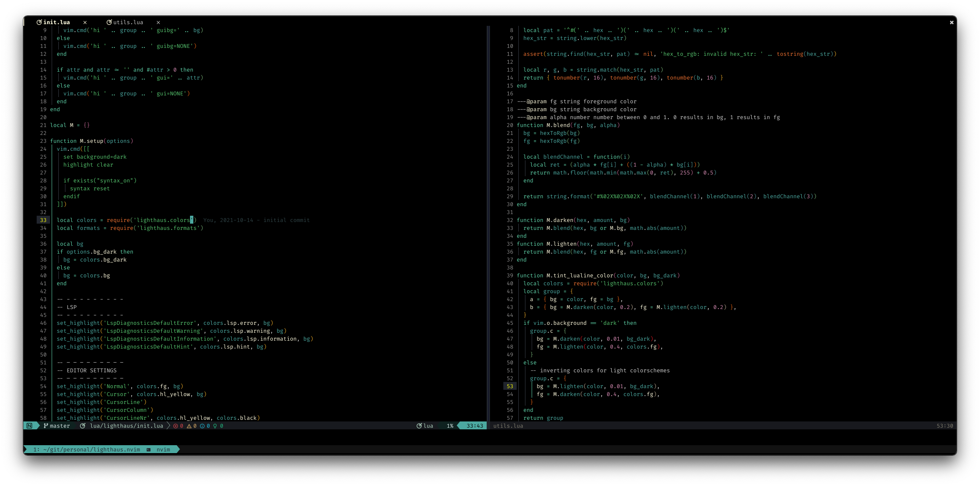Click the yellow warning diagnostics icon
Viewport: 980px width, 486px height.
189,426
